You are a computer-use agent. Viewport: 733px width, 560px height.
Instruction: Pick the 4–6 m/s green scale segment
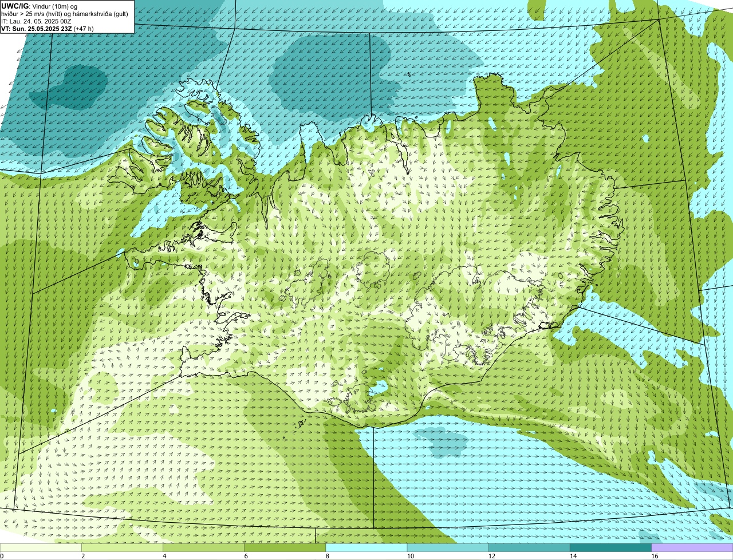point(203,547)
